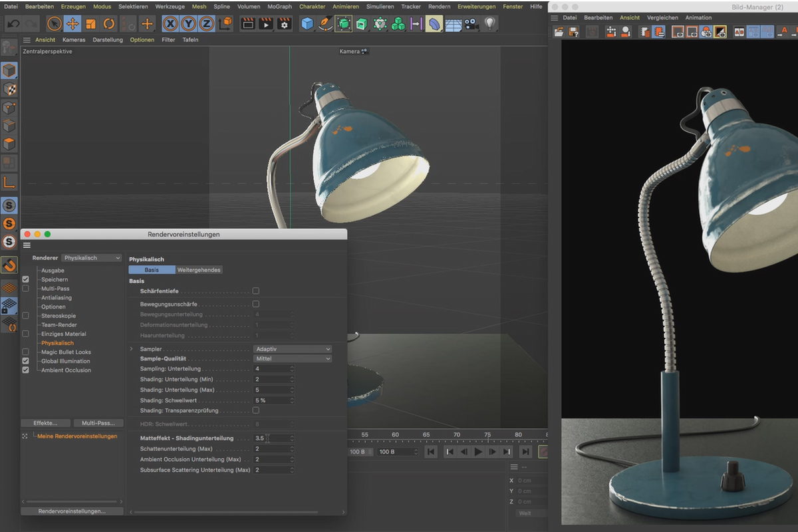The height and width of the screenshot is (532, 798).
Task: Select the Basis tab
Action: [152, 270]
